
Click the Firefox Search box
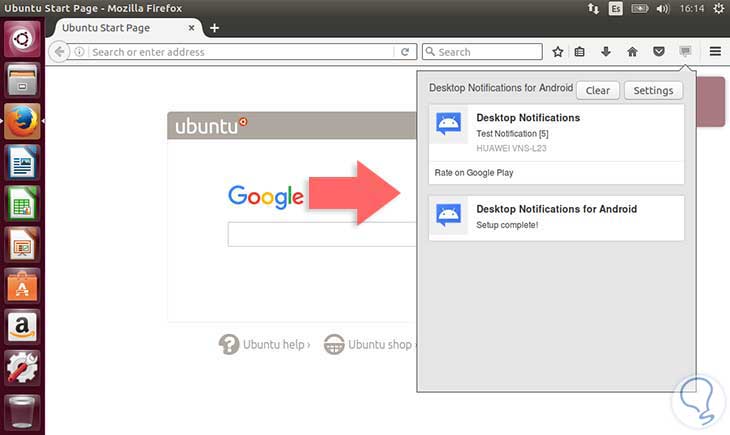point(482,52)
